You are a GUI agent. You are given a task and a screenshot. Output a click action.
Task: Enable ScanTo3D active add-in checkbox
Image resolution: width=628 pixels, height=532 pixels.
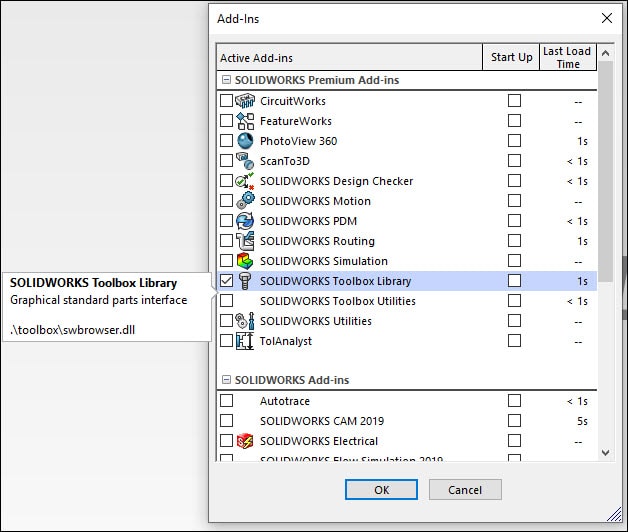pyautogui.click(x=226, y=161)
